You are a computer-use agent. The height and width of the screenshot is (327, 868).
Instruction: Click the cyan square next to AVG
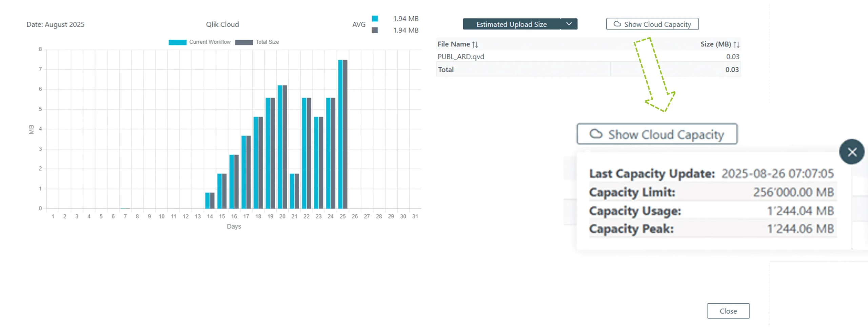coord(375,19)
